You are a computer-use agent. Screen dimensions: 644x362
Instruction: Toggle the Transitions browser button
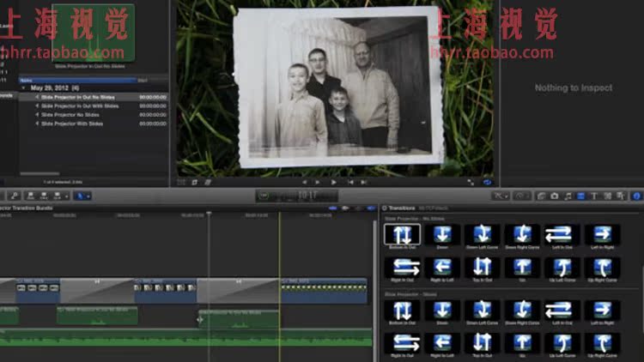[580, 196]
